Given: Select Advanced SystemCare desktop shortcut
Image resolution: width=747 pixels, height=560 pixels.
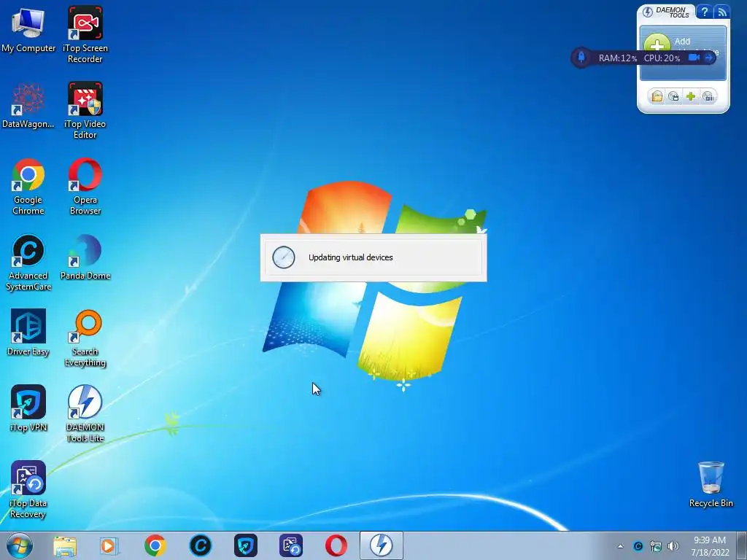Looking at the screenshot, I should pyautogui.click(x=28, y=262).
